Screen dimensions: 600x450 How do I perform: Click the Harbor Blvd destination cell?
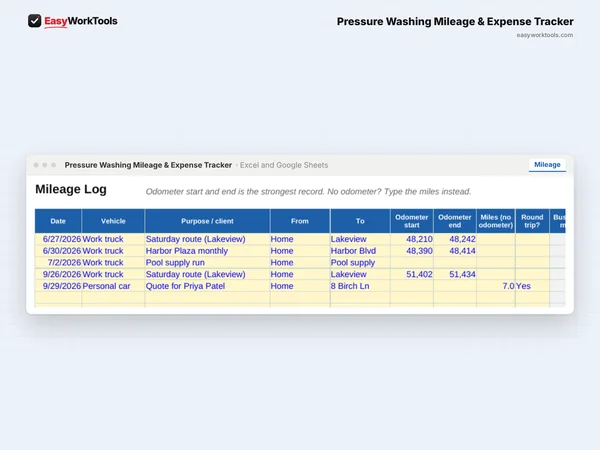(x=360, y=251)
